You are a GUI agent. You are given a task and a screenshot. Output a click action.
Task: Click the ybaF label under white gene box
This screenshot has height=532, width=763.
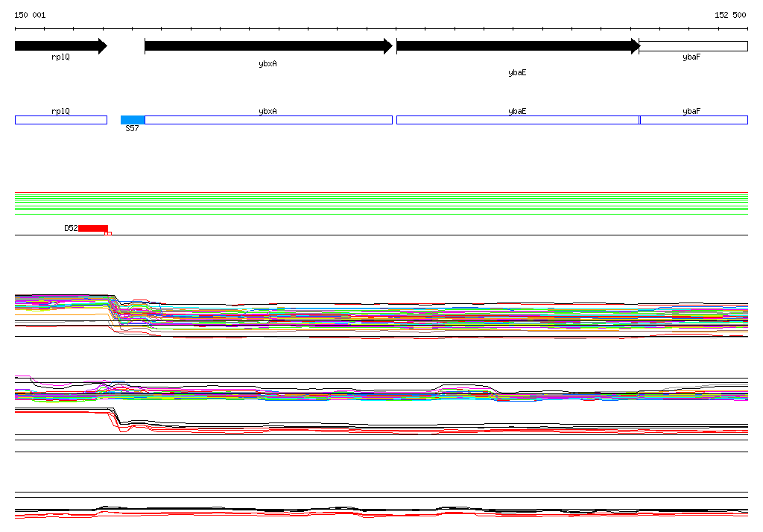[x=691, y=57]
